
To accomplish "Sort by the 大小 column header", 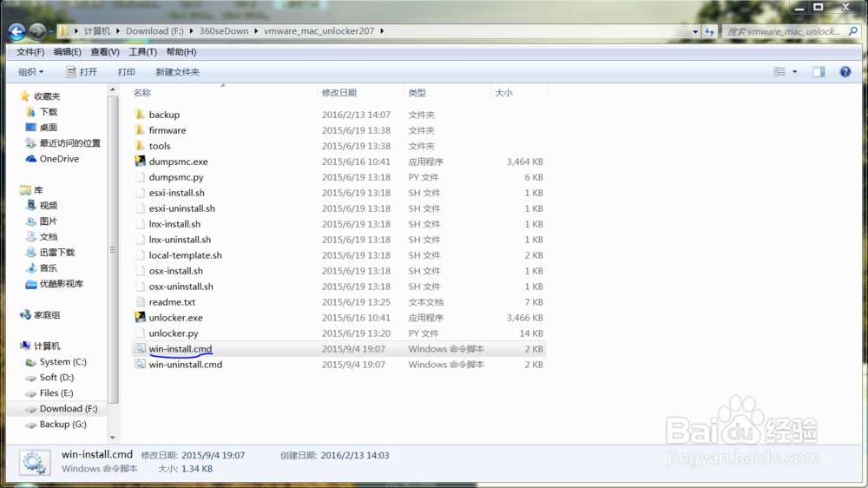I will click(503, 93).
